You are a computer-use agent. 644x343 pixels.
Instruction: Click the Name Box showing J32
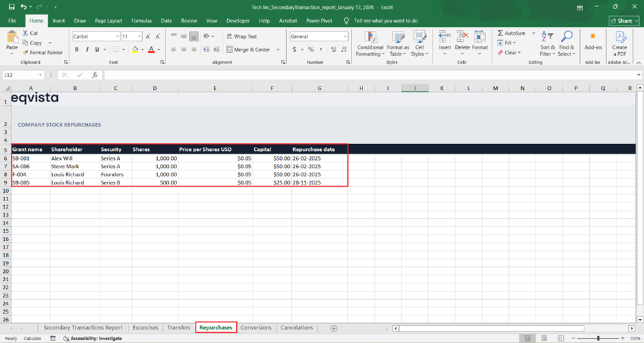(21, 75)
